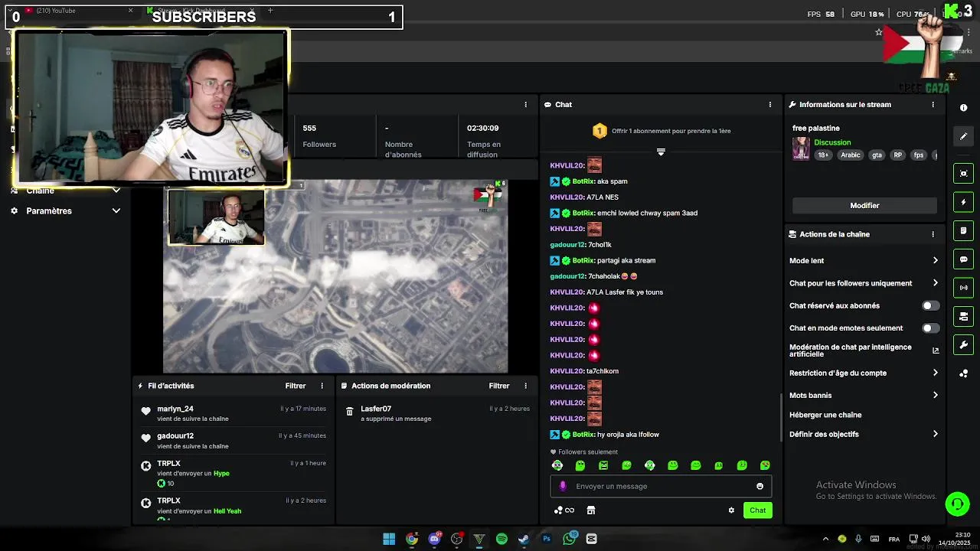Click the points infinity icon below message box
980x551 pixels.
[x=564, y=510]
